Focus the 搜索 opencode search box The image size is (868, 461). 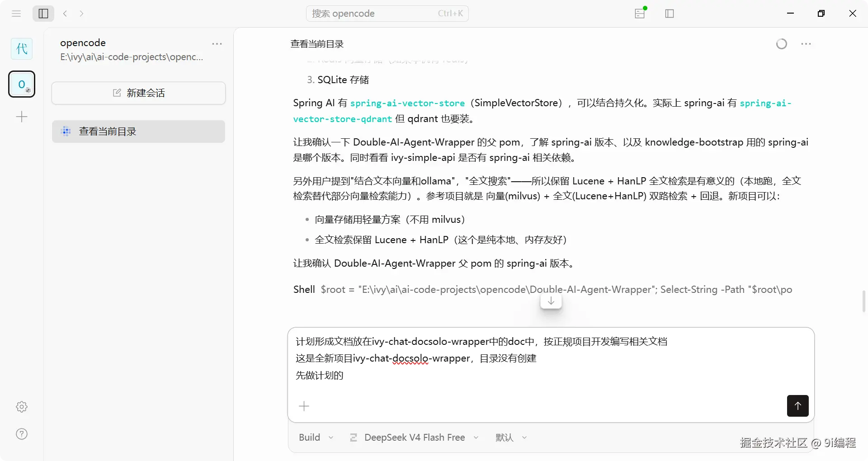[387, 14]
